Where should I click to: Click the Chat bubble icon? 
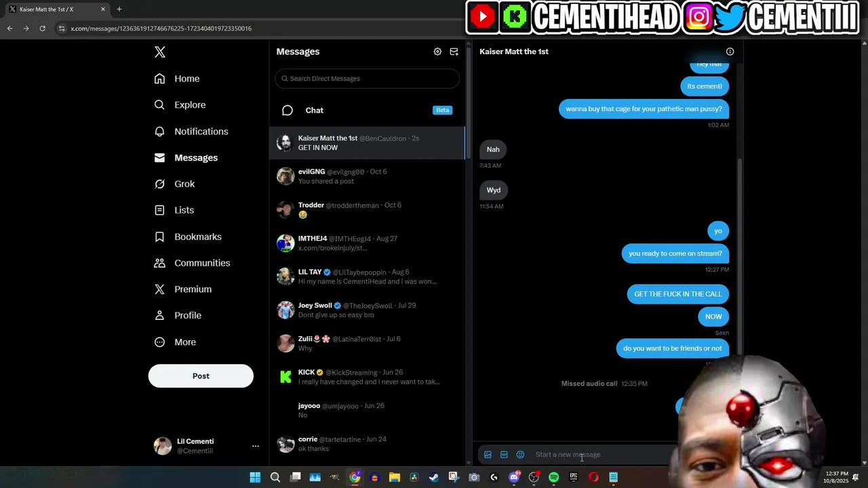click(x=288, y=110)
